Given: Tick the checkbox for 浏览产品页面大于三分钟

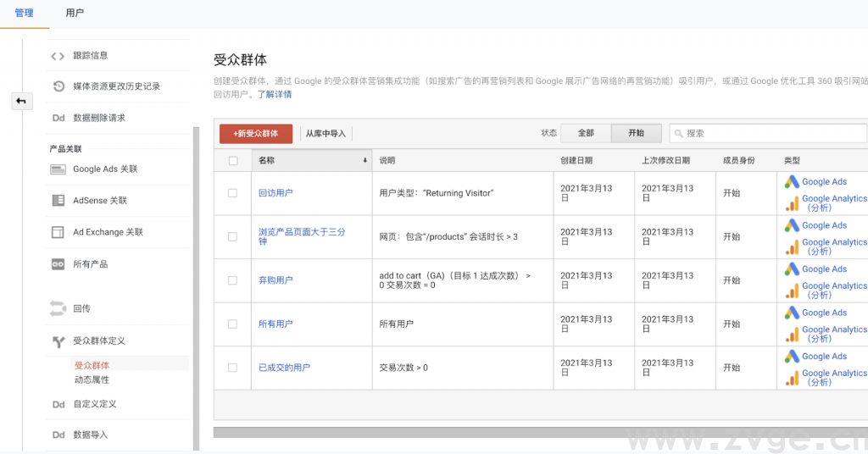Looking at the screenshot, I should pyautogui.click(x=232, y=236).
